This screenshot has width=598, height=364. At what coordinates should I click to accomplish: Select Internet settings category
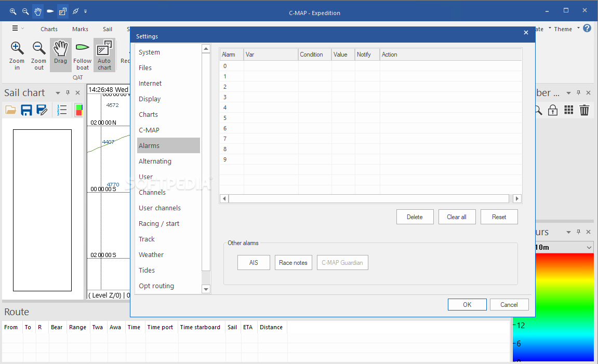coord(168,84)
